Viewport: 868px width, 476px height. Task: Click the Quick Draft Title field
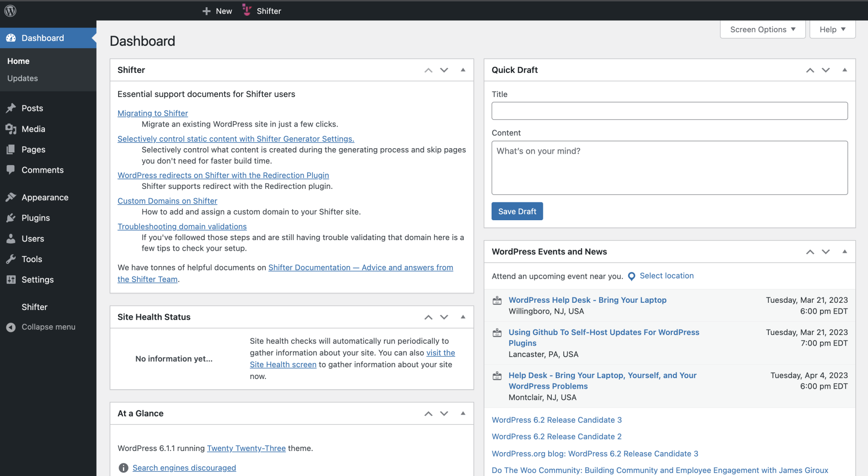coord(669,111)
